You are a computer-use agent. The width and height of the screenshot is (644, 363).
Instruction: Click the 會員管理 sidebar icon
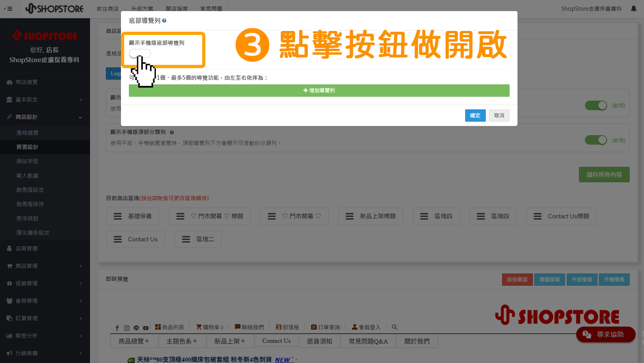click(10, 301)
